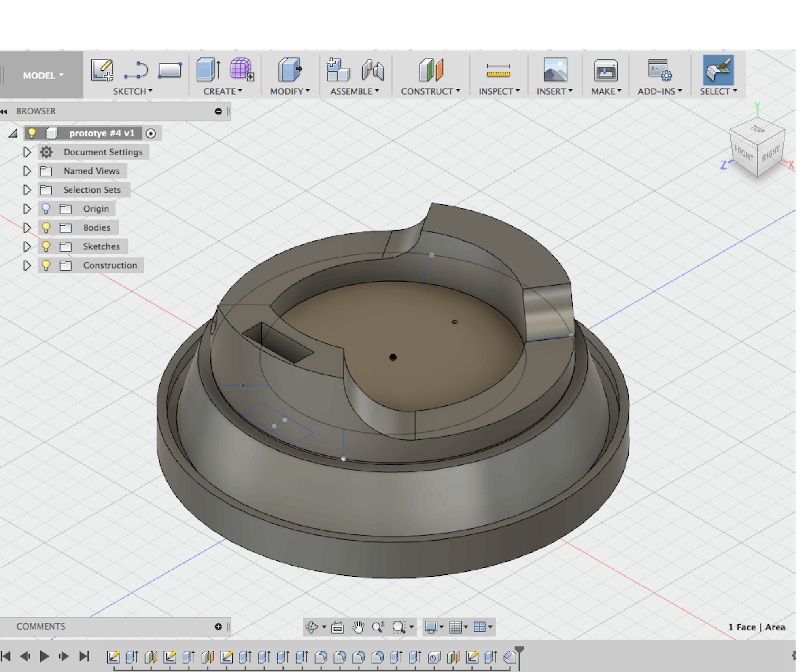The image size is (809, 672).
Task: Select the Rectangle sketch tool icon
Action: pos(170,70)
